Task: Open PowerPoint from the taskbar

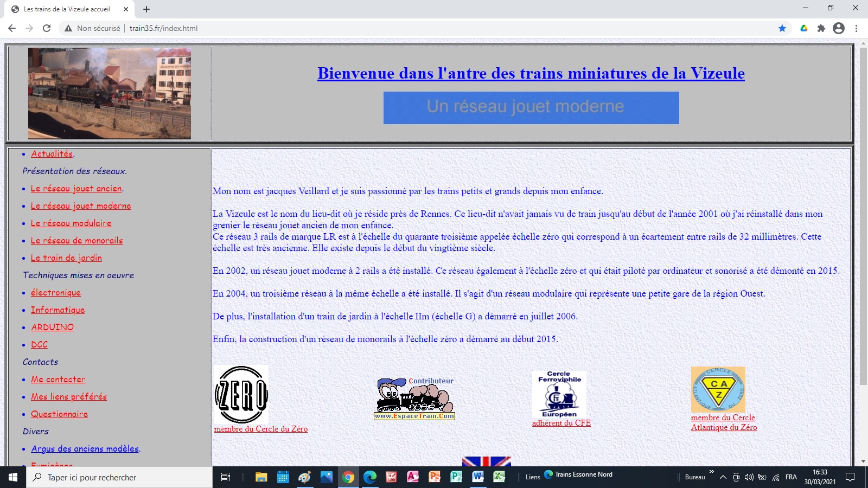Action: coord(435,477)
